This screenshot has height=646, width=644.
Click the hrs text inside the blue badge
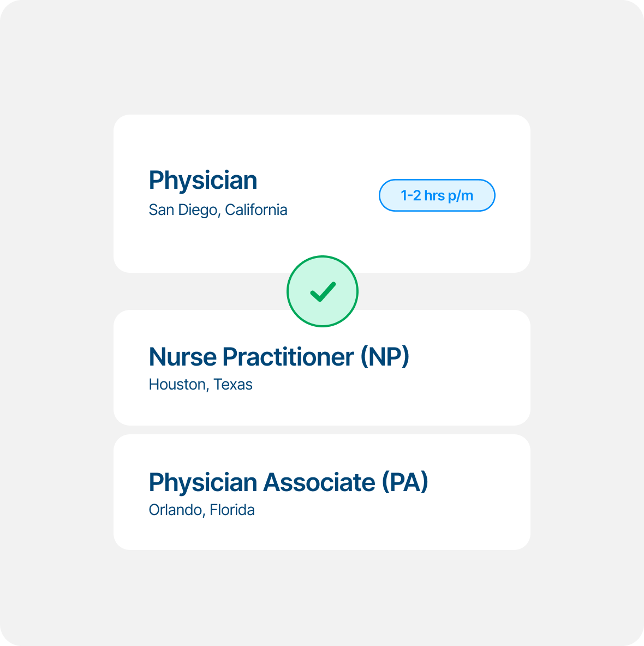tap(434, 195)
